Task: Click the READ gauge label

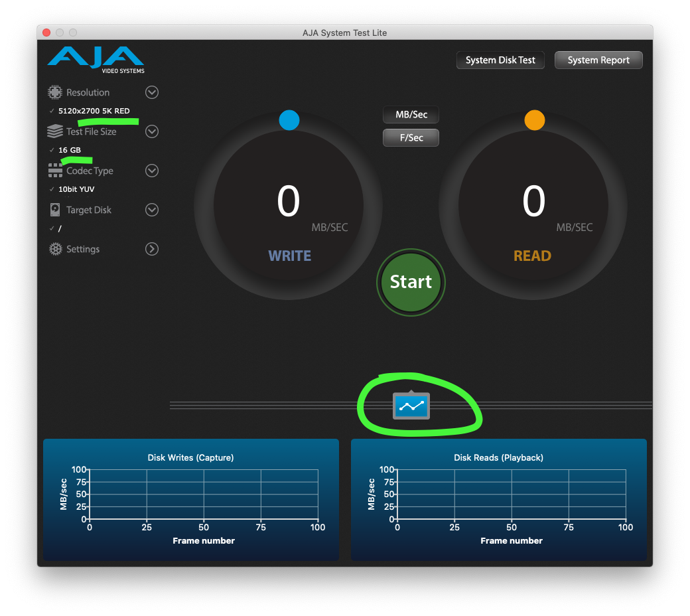Action: click(533, 256)
